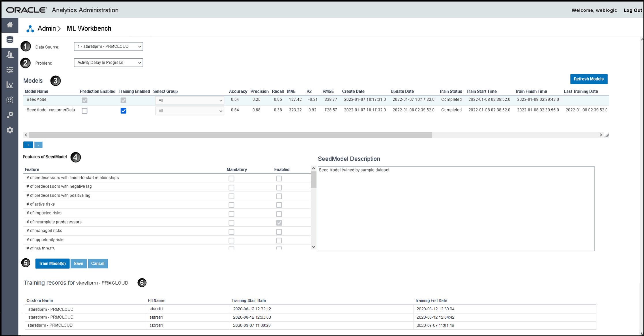Select the SeedModel-customerData row name
Image resolution: width=644 pixels, height=336 pixels.
(x=51, y=110)
